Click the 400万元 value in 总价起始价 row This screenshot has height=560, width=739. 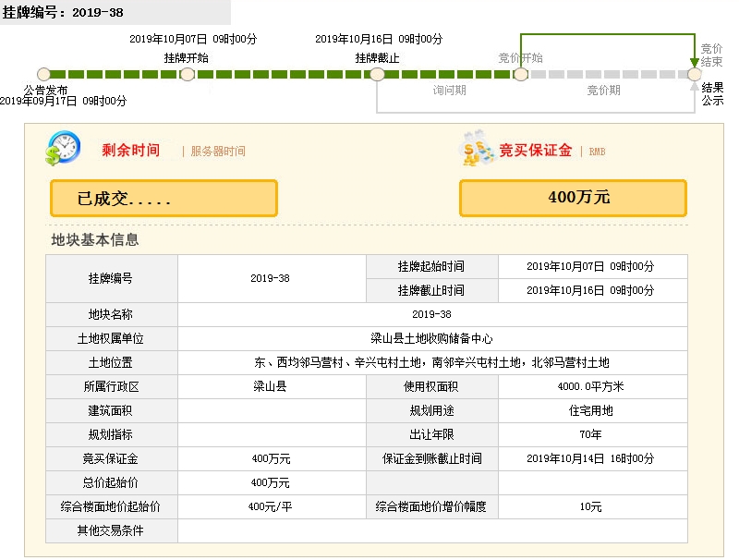tap(272, 482)
